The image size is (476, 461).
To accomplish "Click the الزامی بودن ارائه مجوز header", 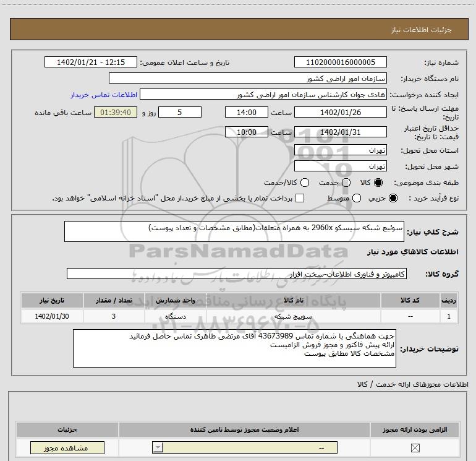I will click(x=415, y=429).
